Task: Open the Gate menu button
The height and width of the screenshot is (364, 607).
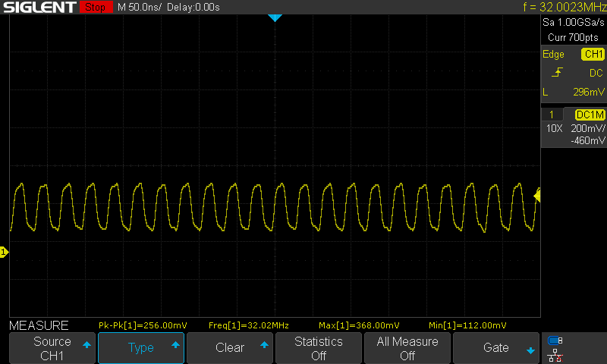Action: pos(496,348)
